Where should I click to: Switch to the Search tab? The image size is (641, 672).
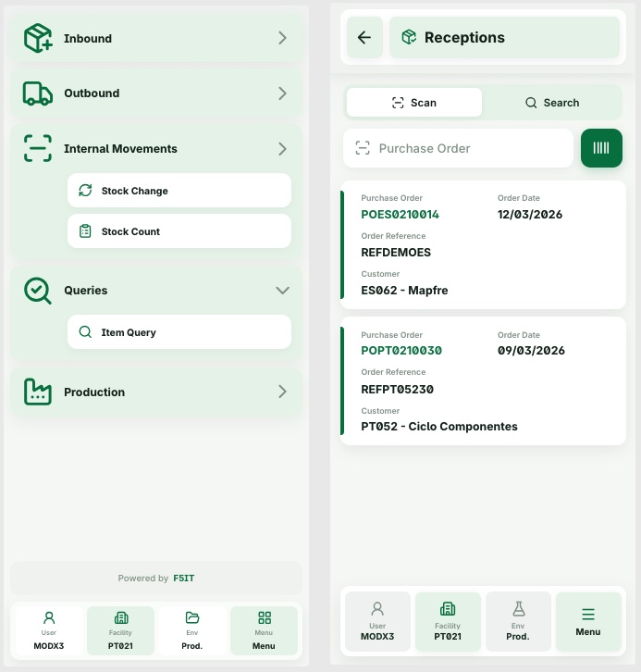(552, 103)
